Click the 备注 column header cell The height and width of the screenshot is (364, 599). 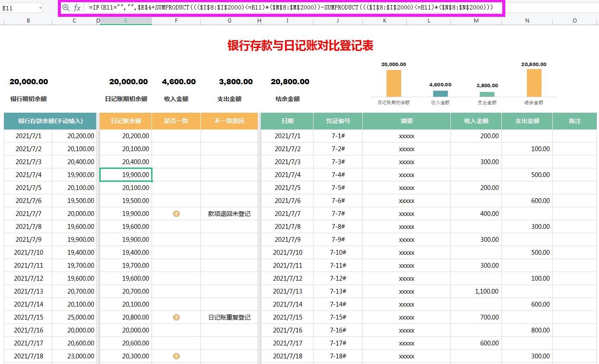click(x=574, y=121)
